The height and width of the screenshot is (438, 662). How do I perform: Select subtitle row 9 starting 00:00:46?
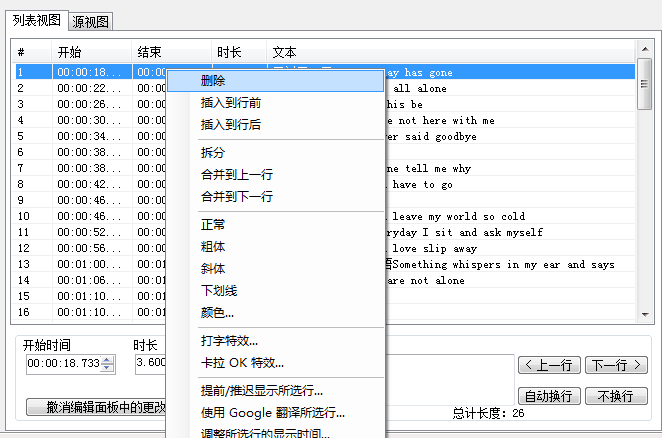[324, 200]
